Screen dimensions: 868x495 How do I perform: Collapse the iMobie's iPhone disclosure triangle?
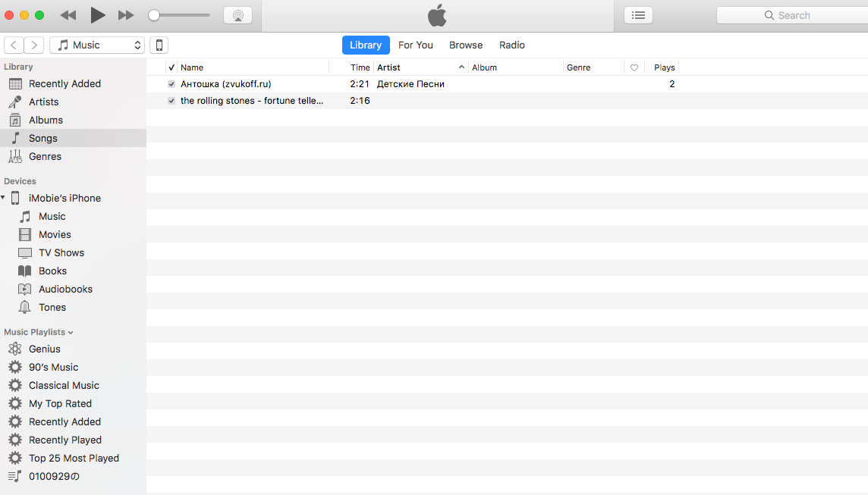click(x=3, y=197)
